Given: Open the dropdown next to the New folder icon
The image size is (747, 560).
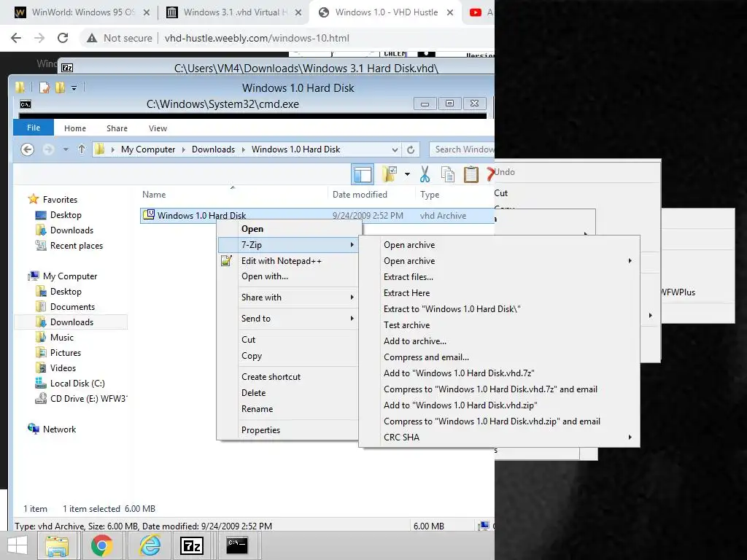Looking at the screenshot, I should pyautogui.click(x=407, y=174).
